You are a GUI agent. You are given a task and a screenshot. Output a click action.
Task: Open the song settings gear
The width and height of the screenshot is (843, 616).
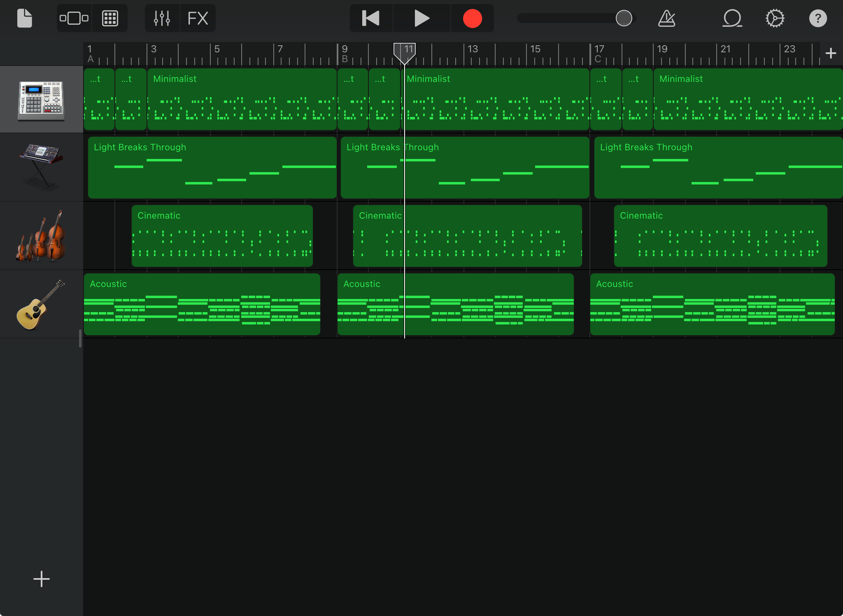tap(775, 18)
